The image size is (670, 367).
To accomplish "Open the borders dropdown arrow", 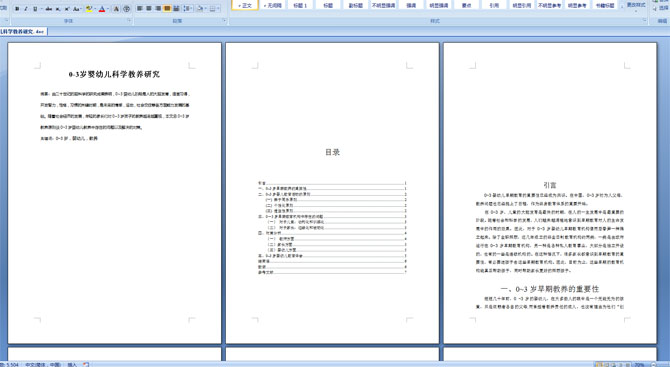I will coord(219,9).
